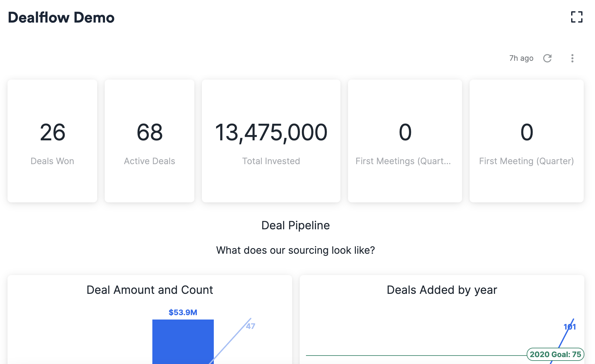Image resolution: width=595 pixels, height=364 pixels.
Task: Click the 'Deal Pipeline' section heading
Action: (x=295, y=225)
